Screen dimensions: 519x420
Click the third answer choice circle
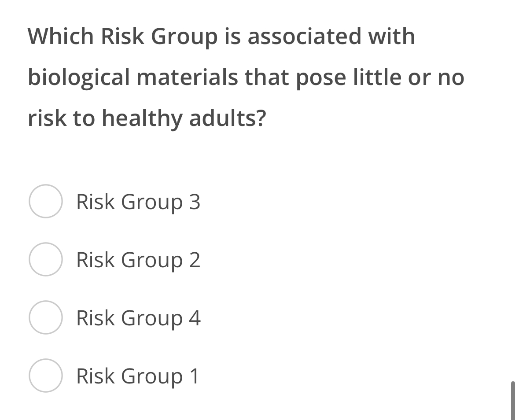(x=46, y=318)
